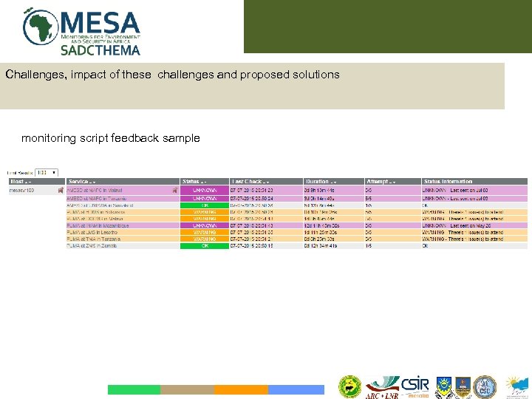The image size is (532, 399).
Task: Click the MESA SADC THEMA logo
Action: (81, 32)
